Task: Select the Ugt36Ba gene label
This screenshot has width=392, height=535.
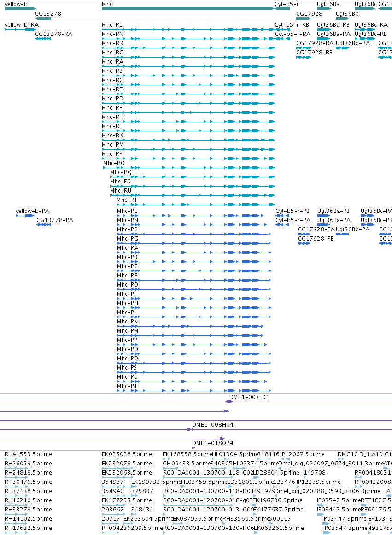Action: (x=328, y=4)
